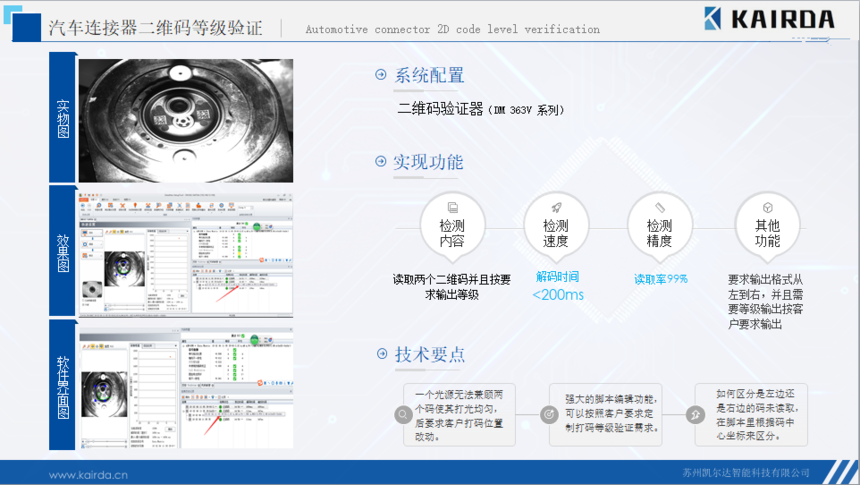Open the www.kairda.cn link
The image size is (860, 485).
88,475
